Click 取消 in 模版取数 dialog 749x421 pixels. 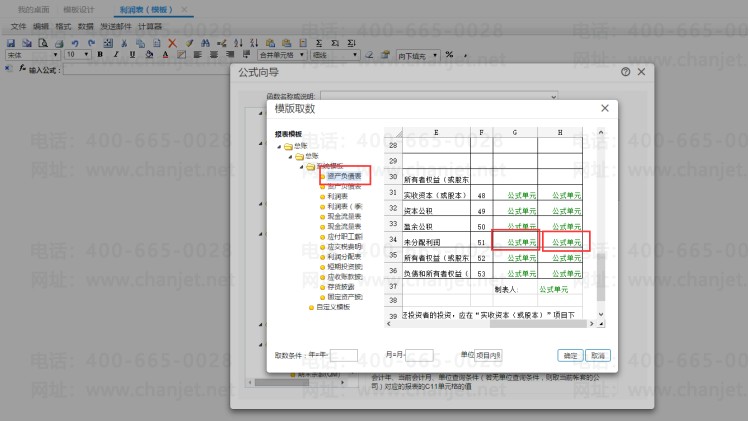[x=598, y=356]
